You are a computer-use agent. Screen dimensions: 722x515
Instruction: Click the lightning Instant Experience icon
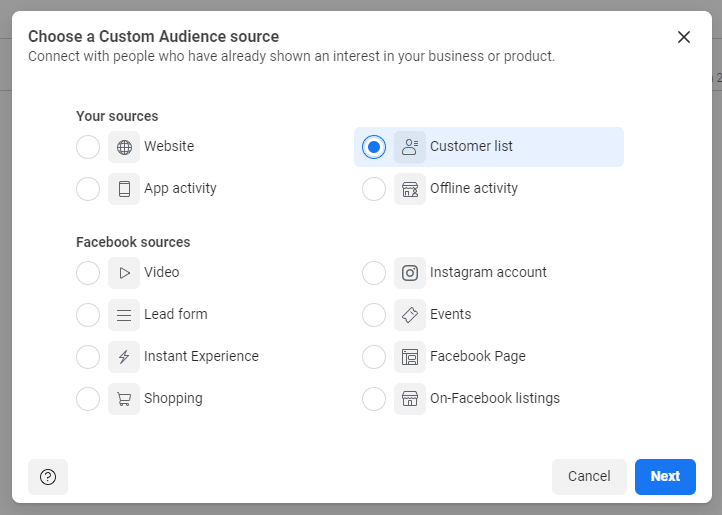[x=124, y=357]
